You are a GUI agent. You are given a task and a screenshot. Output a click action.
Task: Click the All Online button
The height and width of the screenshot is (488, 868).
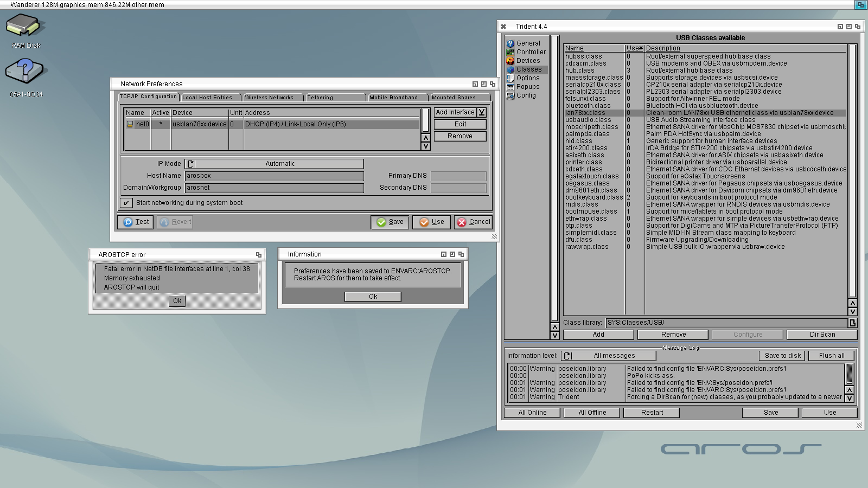[x=532, y=413]
